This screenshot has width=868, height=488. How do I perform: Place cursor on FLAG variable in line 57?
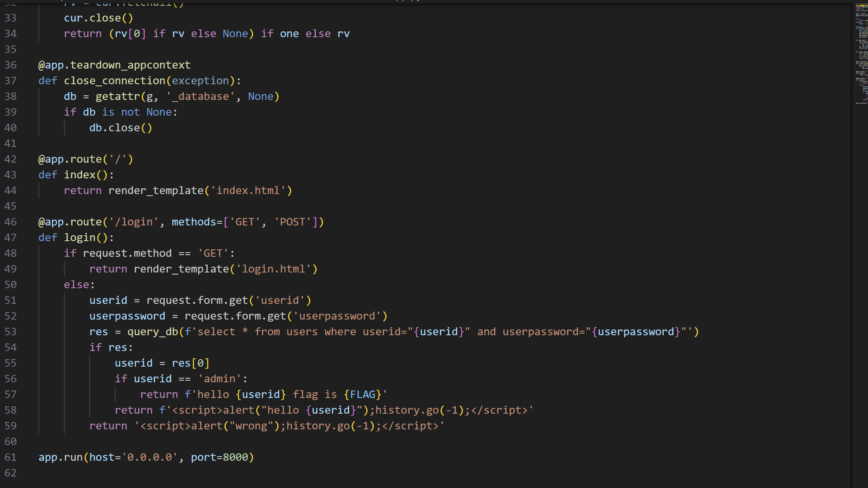click(363, 395)
